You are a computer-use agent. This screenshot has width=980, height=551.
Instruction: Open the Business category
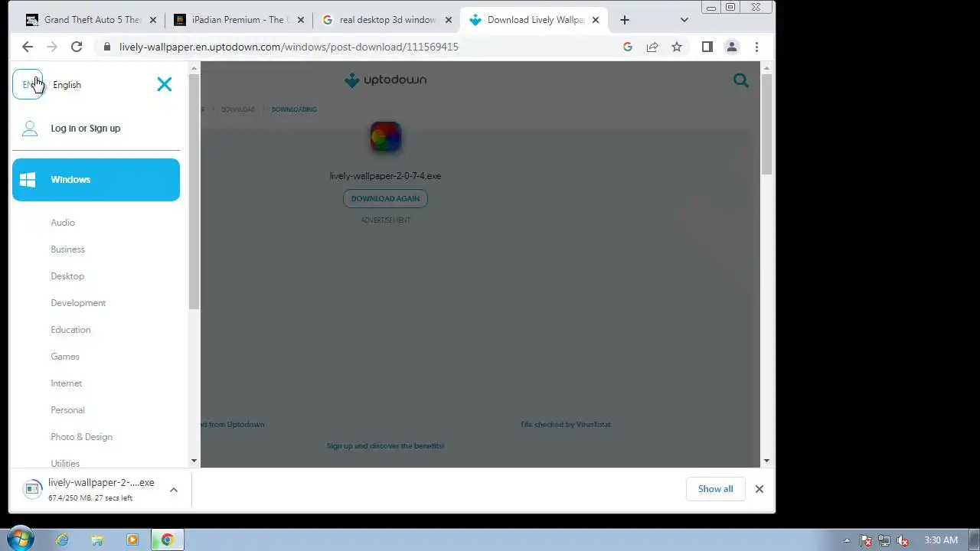(67, 249)
